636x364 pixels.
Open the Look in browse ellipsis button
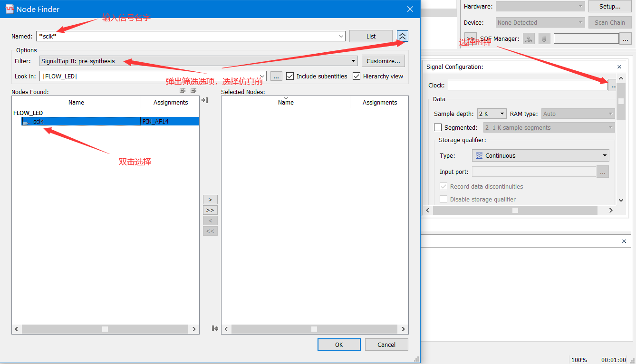(276, 76)
